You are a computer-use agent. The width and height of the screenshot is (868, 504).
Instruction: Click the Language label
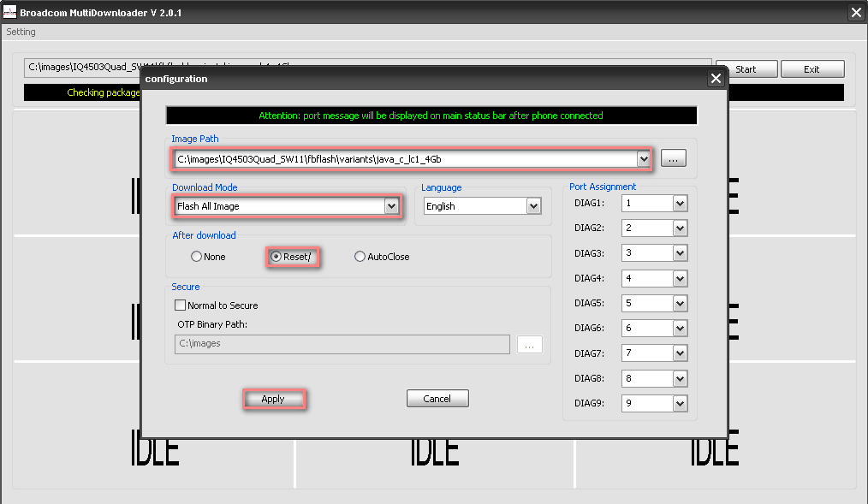point(441,187)
